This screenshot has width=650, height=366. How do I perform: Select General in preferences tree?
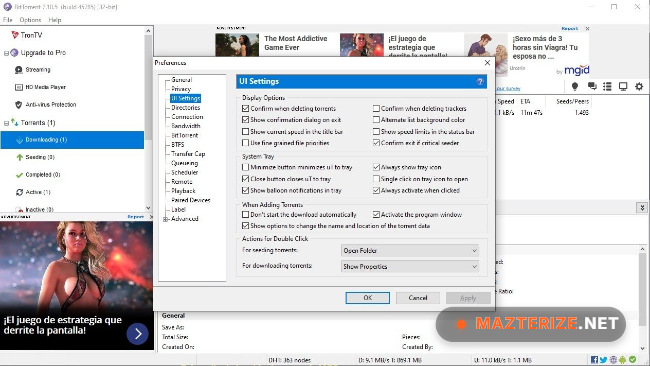pos(182,80)
